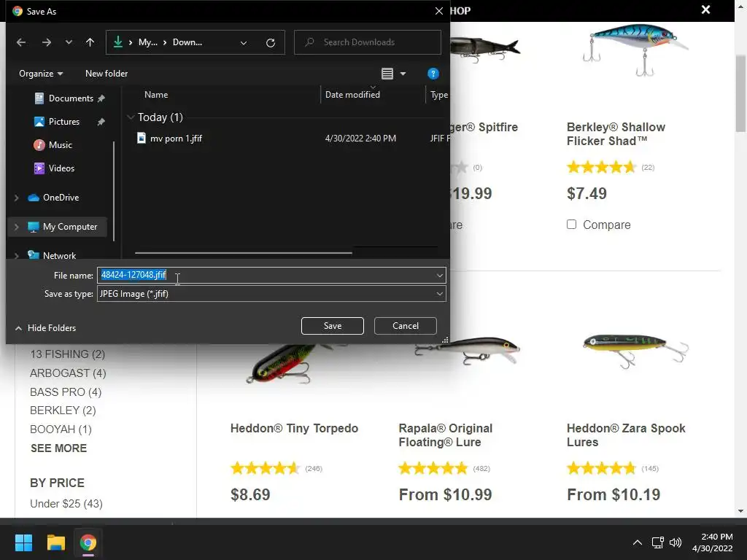This screenshot has height=560, width=747.
Task: Open the Organize menu
Action: [41, 74]
